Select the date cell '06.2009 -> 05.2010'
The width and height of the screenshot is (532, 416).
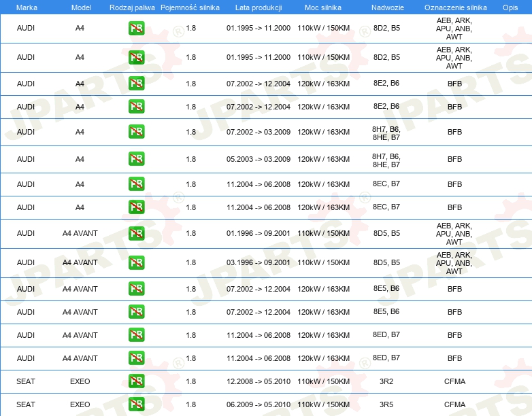tap(259, 404)
